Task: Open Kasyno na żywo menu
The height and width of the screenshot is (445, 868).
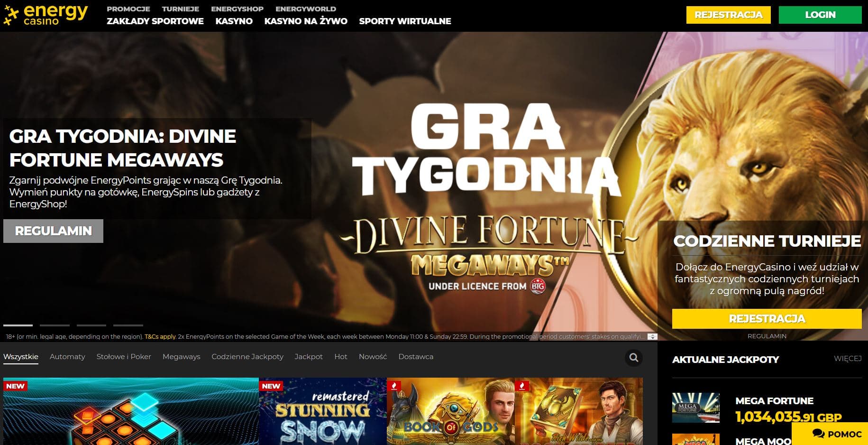Action: coord(306,21)
